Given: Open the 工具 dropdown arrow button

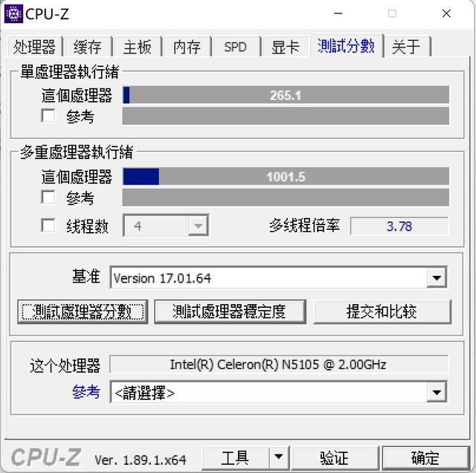Looking at the screenshot, I should point(279,457).
